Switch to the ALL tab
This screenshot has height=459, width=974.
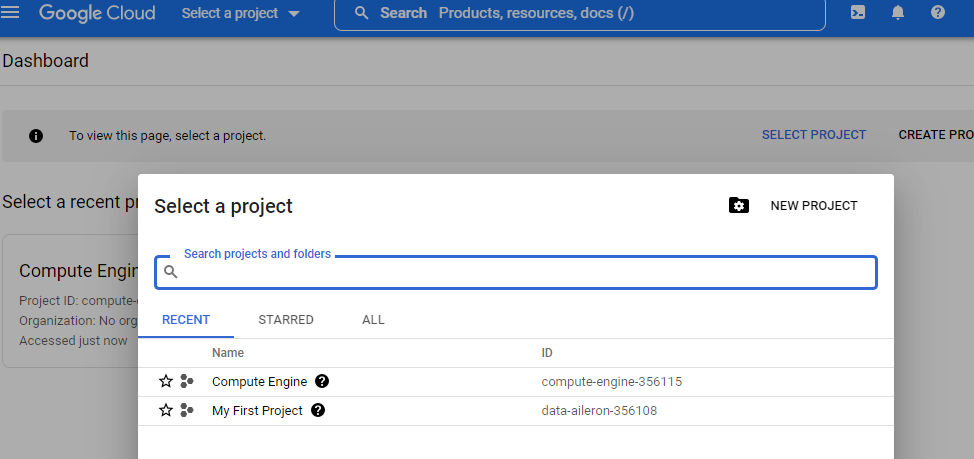click(373, 320)
